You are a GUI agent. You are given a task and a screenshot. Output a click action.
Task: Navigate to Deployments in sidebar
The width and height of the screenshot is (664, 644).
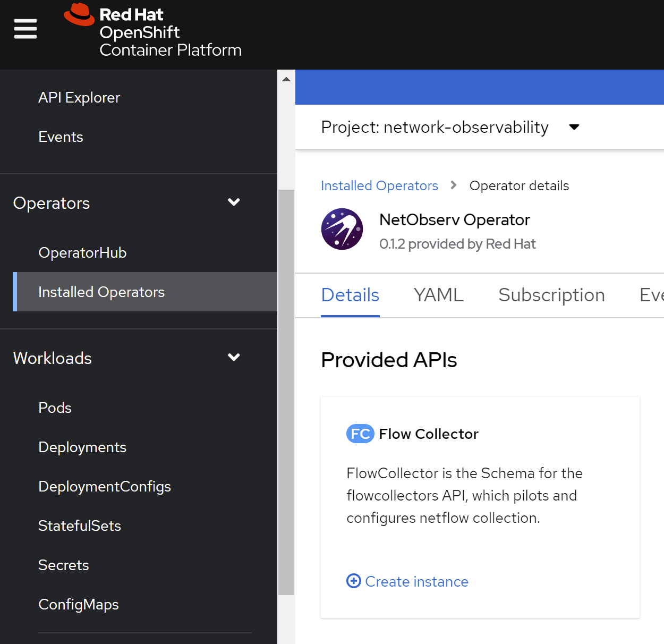click(82, 447)
